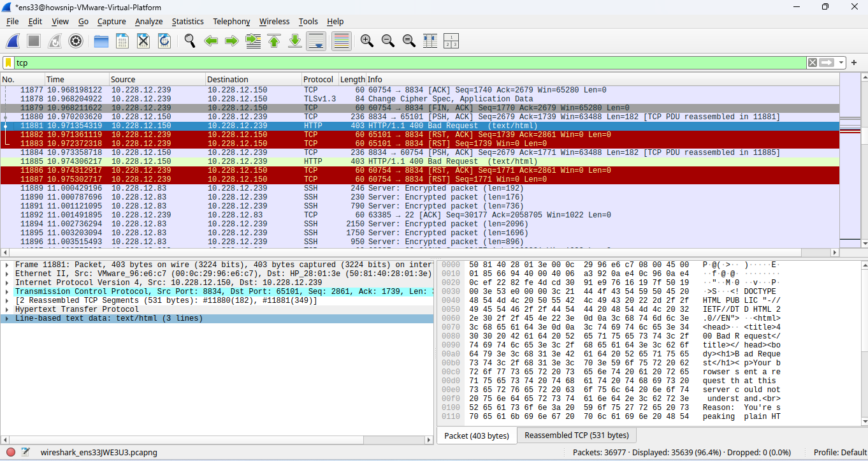Open Find a packet magnifier tool
868x461 pixels.
190,41
